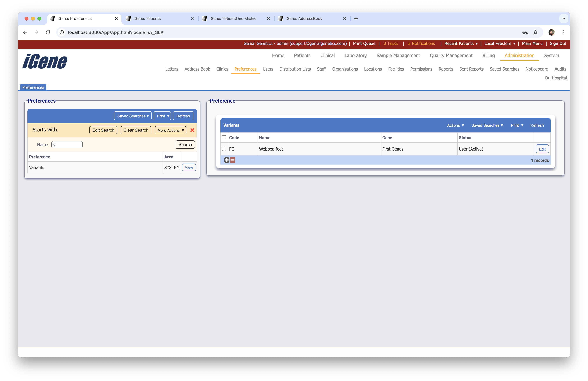Open Recent Patients dropdown

461,44
